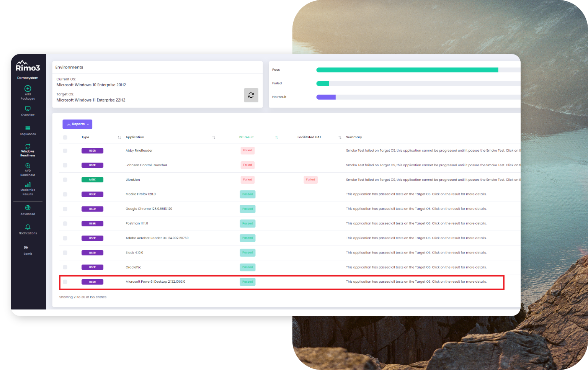The width and height of the screenshot is (588, 370).
Task: Select Postman 11.11.0 application
Action: 137,223
